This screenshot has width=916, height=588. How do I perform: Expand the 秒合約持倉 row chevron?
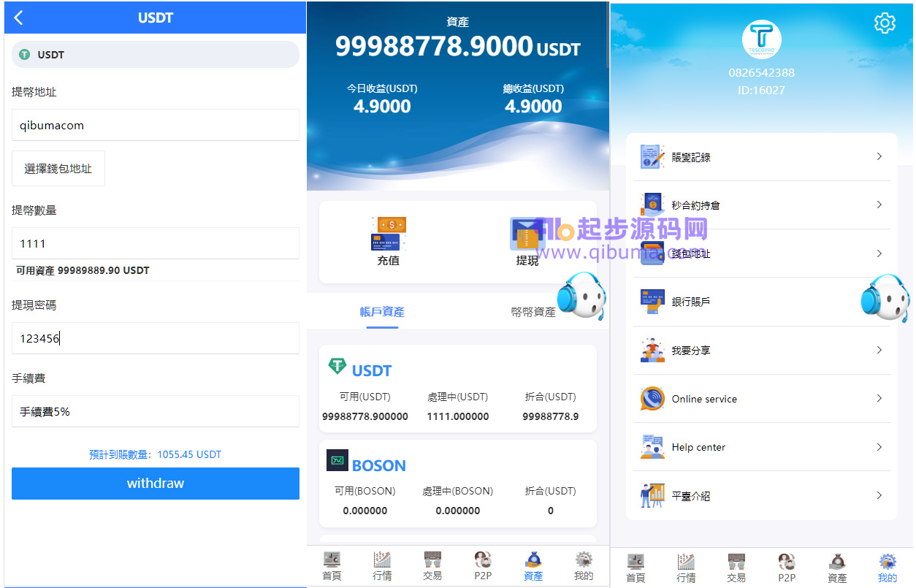[879, 205]
